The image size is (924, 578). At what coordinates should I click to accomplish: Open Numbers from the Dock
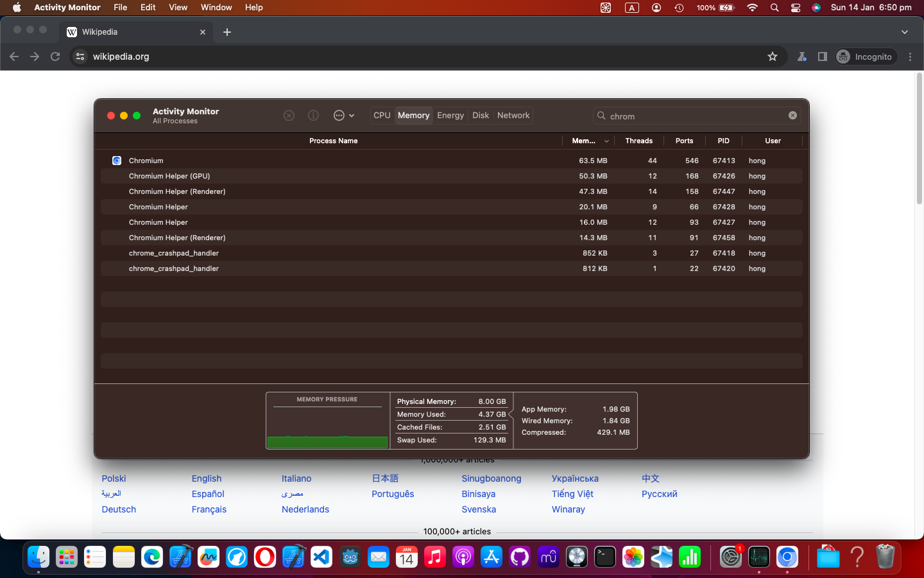(690, 557)
